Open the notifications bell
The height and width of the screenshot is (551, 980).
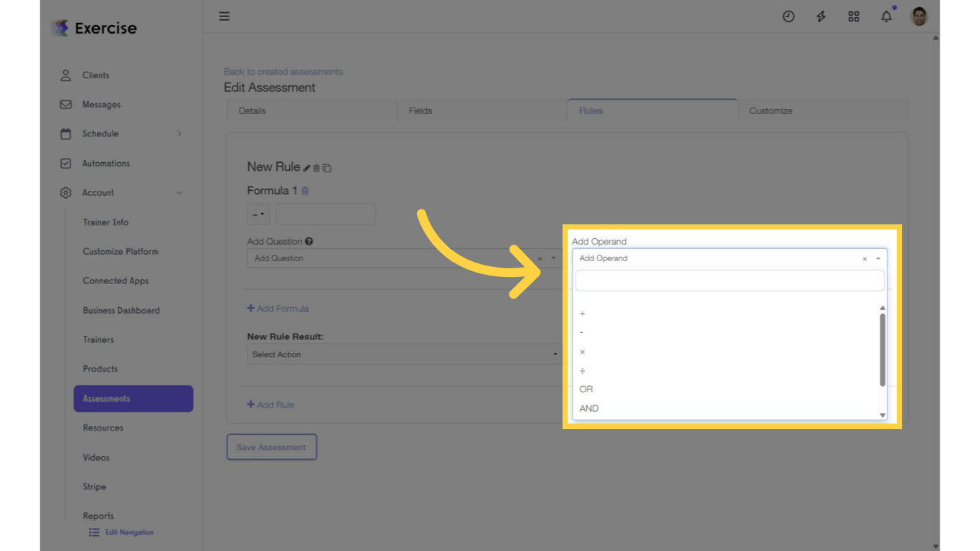tap(886, 16)
